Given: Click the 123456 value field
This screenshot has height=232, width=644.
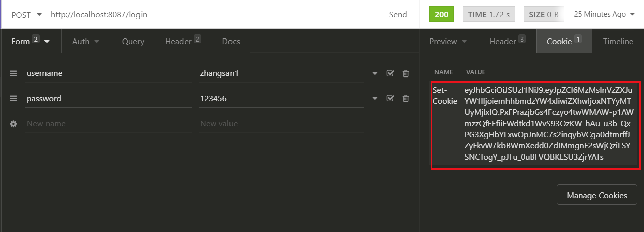Looking at the screenshot, I should point(281,99).
